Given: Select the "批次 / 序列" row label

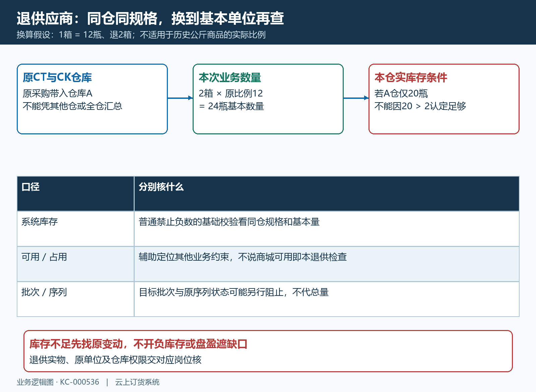Looking at the screenshot, I should (x=44, y=292).
